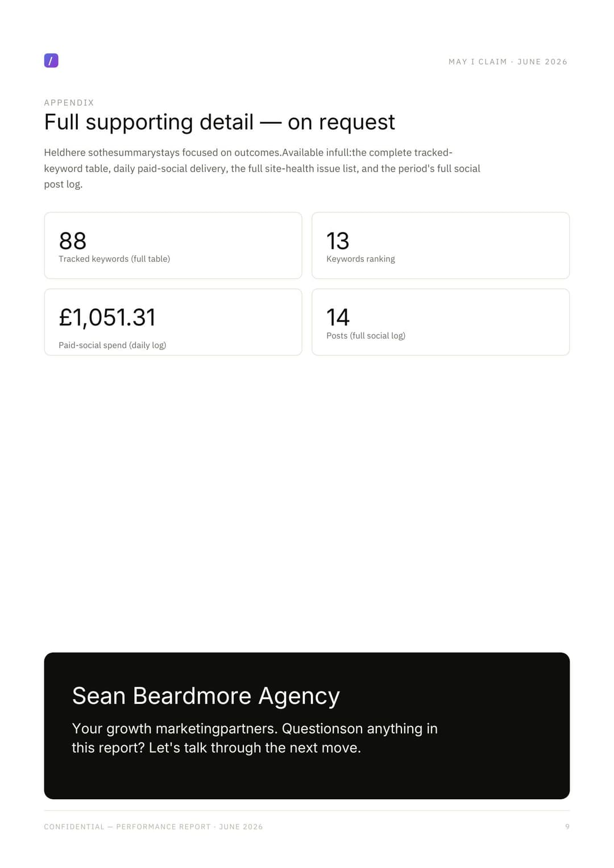This screenshot has width=614, height=868.
Task: Select the APPENDIX section label
Action: (x=69, y=103)
